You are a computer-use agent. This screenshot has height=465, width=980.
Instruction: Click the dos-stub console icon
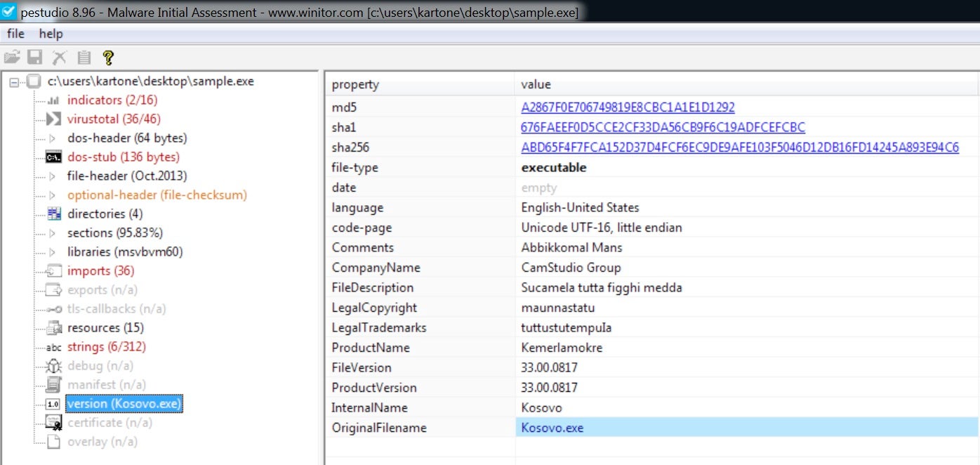(53, 157)
